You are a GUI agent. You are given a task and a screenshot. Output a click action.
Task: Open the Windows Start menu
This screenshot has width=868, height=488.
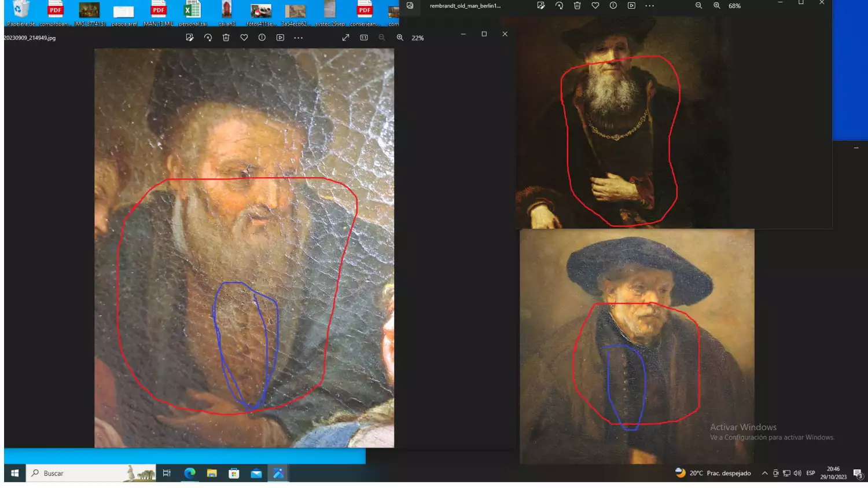point(15,473)
